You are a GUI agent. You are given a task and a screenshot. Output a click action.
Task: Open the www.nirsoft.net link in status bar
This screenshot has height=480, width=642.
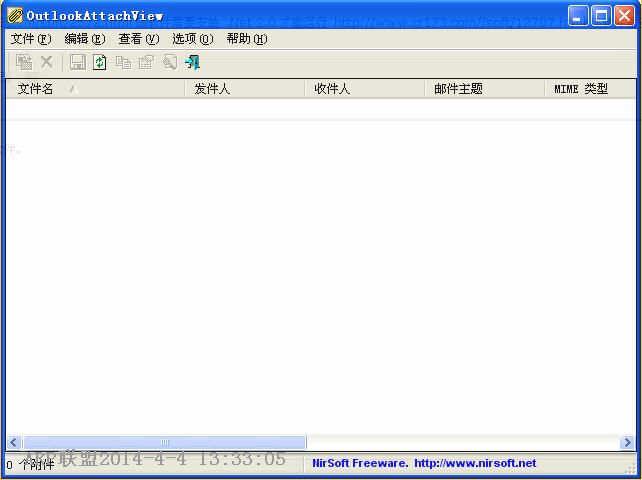(475, 463)
